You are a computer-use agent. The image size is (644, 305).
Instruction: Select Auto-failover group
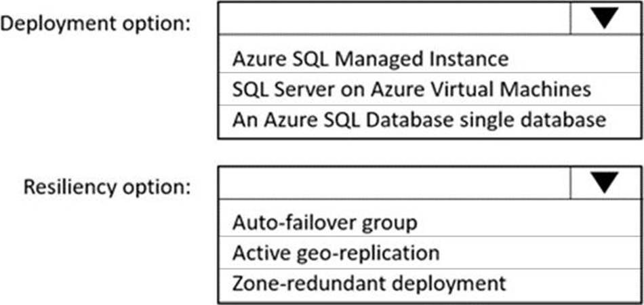coord(325,222)
